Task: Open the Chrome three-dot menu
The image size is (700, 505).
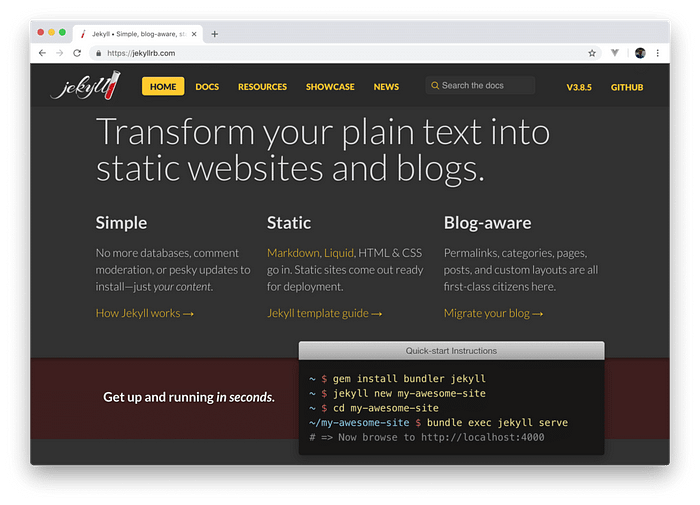Action: pos(658,53)
